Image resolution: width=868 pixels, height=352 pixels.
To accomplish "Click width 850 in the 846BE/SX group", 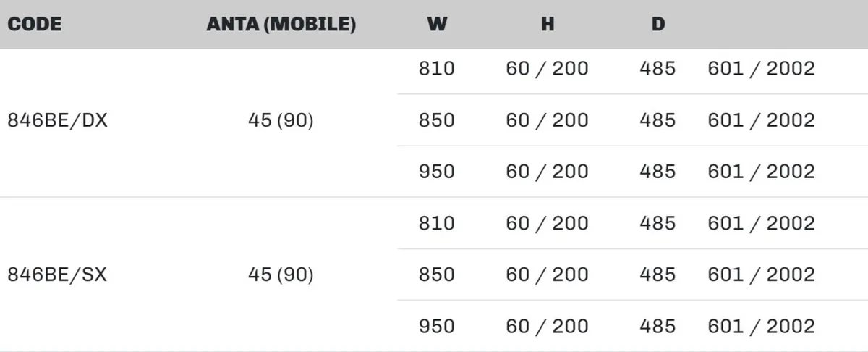I will [x=437, y=275].
